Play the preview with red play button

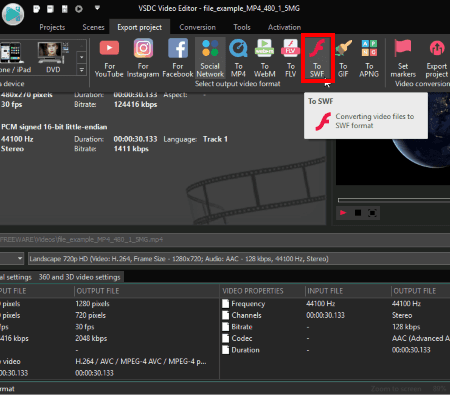(x=343, y=213)
